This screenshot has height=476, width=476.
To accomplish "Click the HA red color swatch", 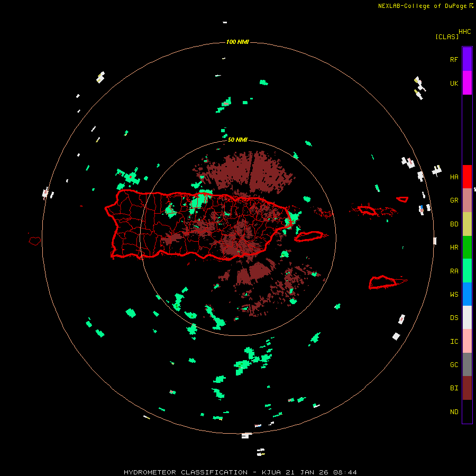I will (467, 177).
